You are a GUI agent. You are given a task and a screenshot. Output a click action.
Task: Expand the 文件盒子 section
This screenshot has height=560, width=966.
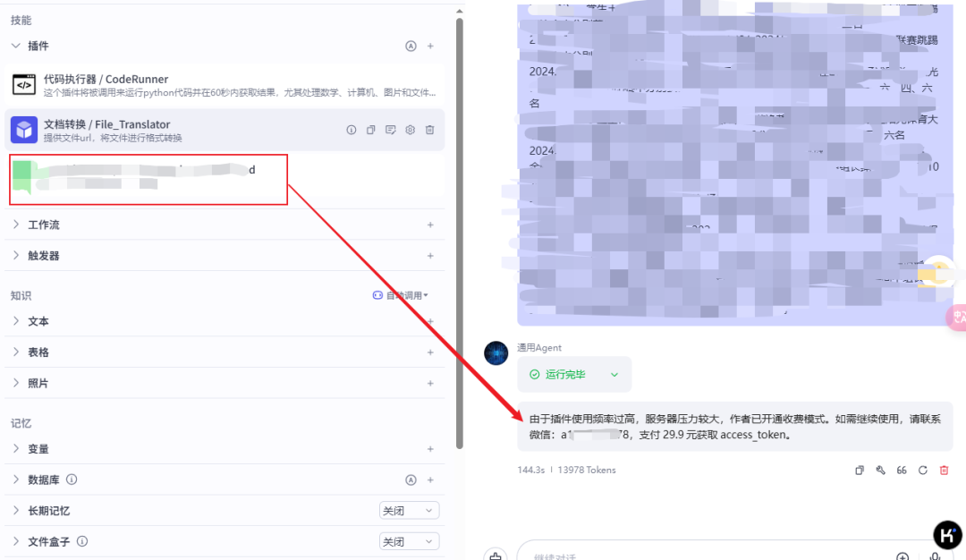16,541
